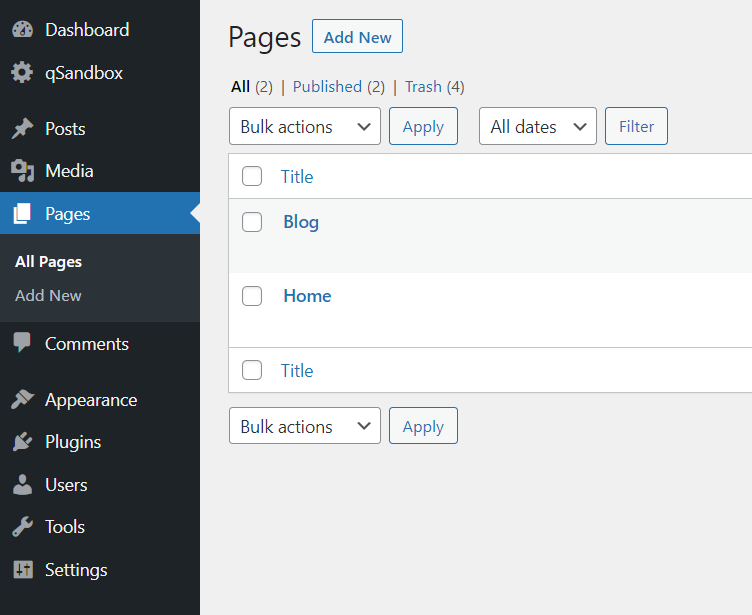Tick the select-all checkbox in table footer
The width and height of the screenshot is (752, 615).
coord(252,370)
